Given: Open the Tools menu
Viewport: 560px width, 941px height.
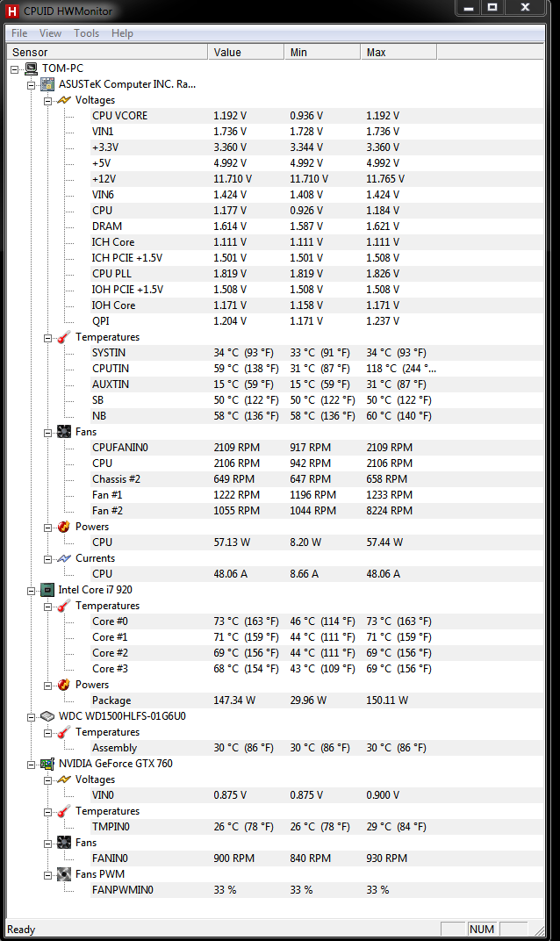Looking at the screenshot, I should coord(86,33).
